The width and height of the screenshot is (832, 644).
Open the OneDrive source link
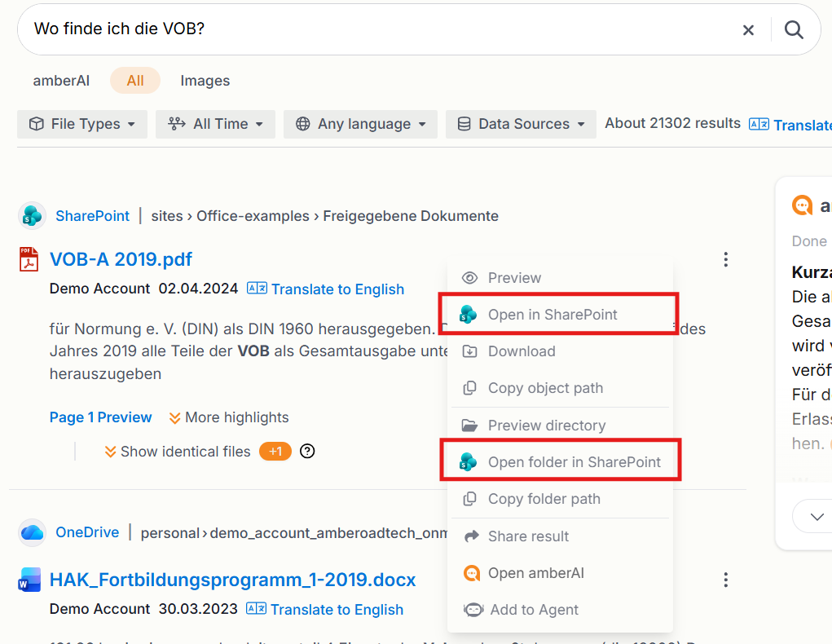click(87, 532)
